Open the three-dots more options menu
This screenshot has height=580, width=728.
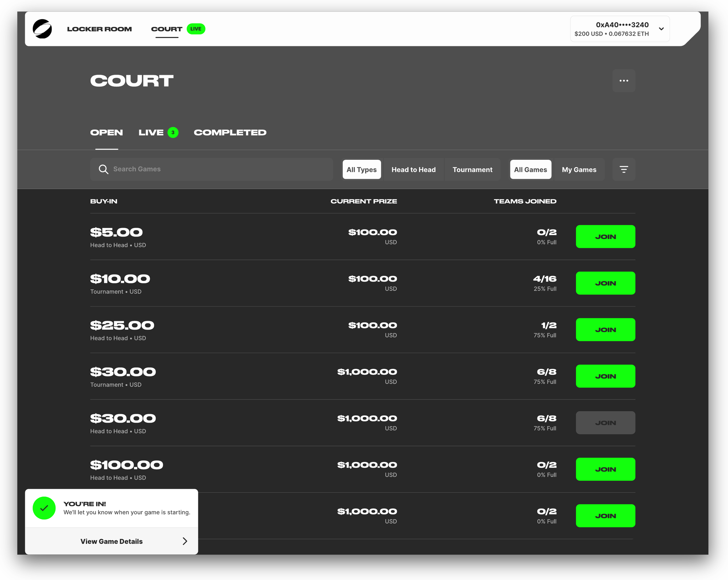[623, 81]
